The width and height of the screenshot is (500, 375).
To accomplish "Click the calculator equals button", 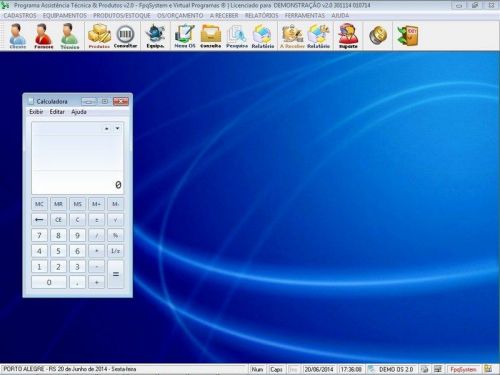I will (115, 274).
